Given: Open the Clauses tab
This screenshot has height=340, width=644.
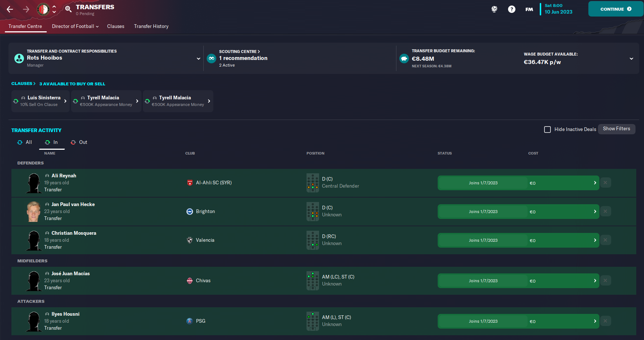Looking at the screenshot, I should 116,26.
